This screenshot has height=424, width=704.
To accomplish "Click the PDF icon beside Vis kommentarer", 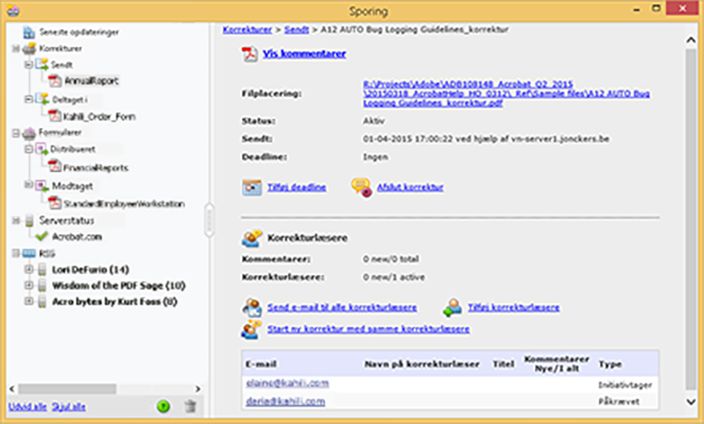I will [x=250, y=54].
